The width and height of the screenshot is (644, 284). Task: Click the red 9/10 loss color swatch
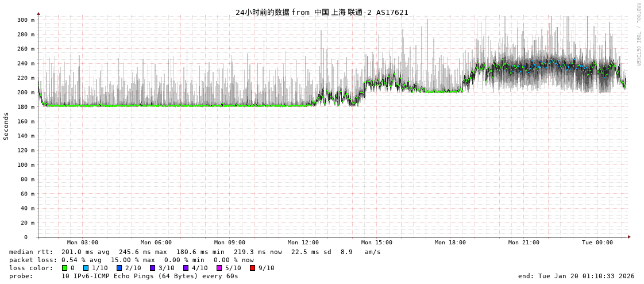253,268
